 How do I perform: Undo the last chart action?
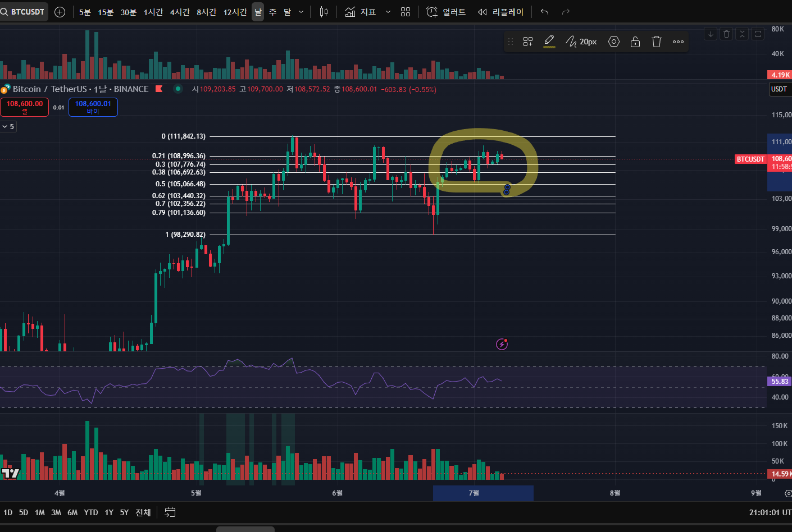point(544,12)
